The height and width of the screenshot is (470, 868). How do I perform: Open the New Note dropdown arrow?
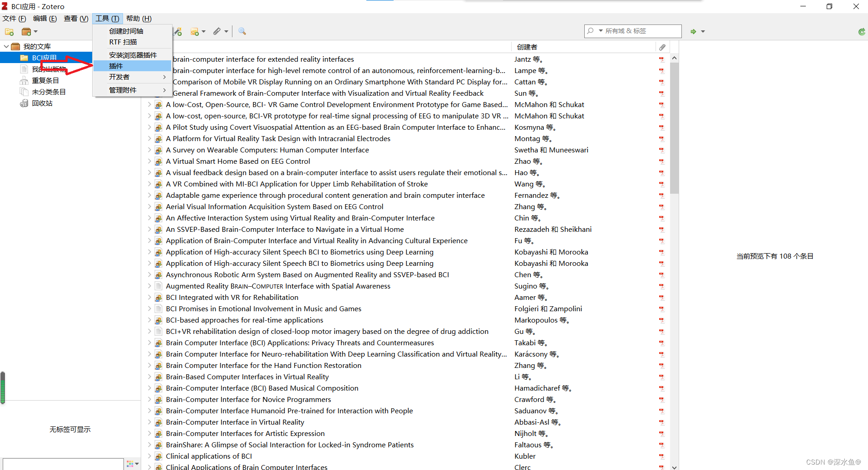(x=203, y=32)
